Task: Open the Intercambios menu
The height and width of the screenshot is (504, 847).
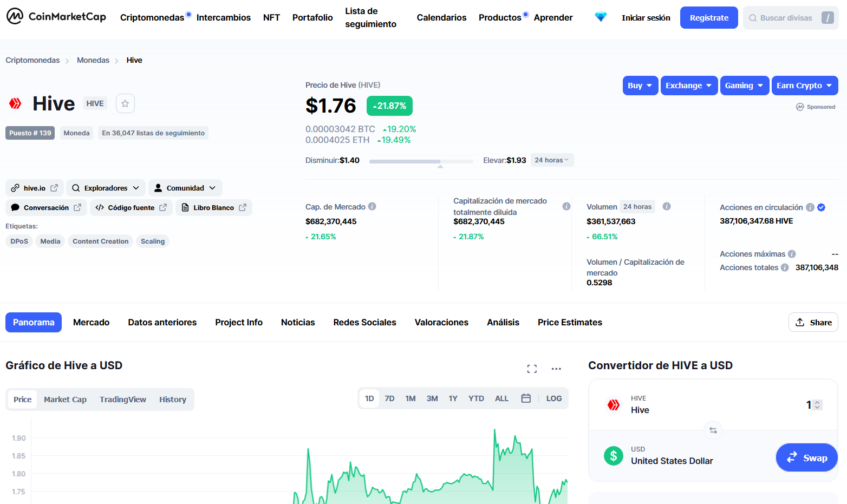Action: point(224,17)
